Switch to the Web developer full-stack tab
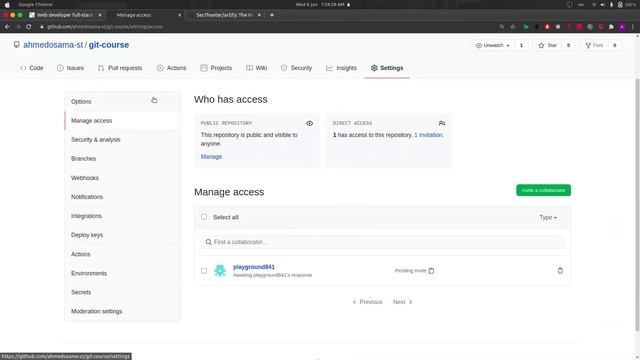This screenshot has height=360, width=640. tap(65, 15)
